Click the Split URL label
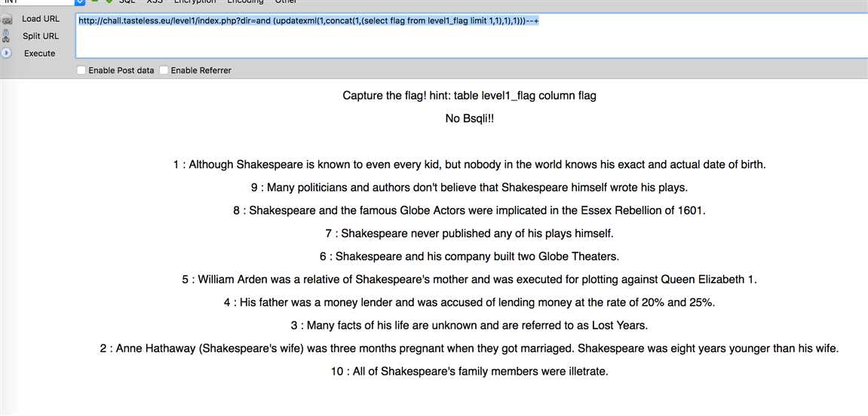Image resolution: width=868 pixels, height=416 pixels. click(41, 36)
